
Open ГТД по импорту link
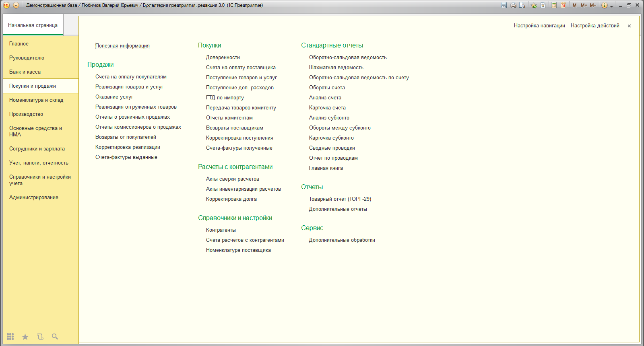point(225,97)
